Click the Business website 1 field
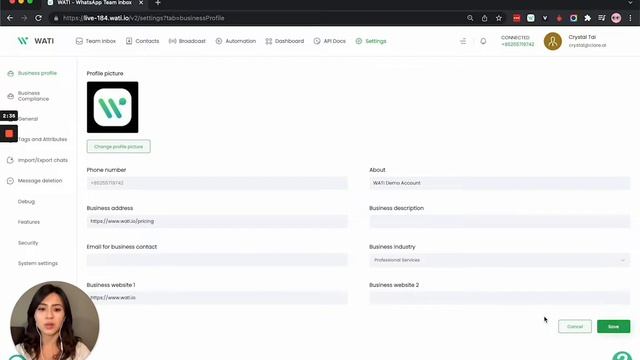 (217, 298)
